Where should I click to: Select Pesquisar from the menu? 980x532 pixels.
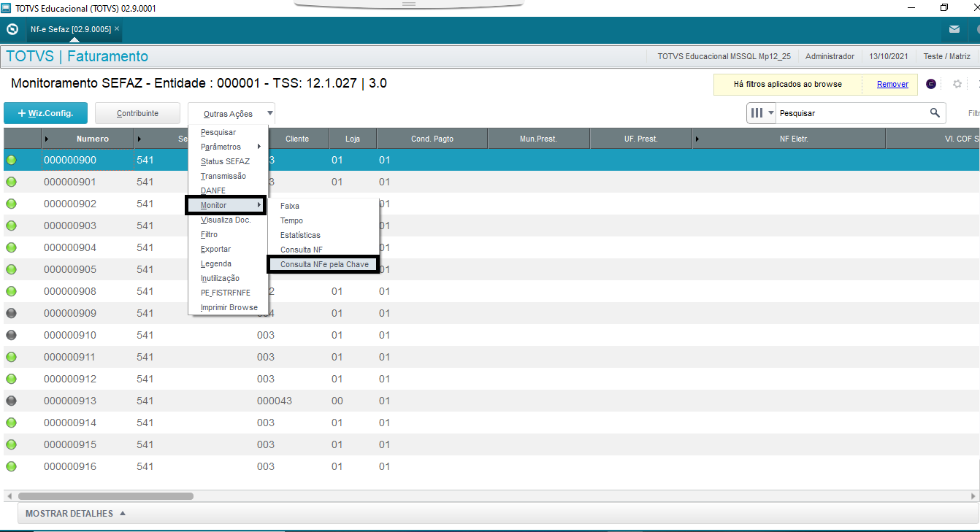pos(218,132)
